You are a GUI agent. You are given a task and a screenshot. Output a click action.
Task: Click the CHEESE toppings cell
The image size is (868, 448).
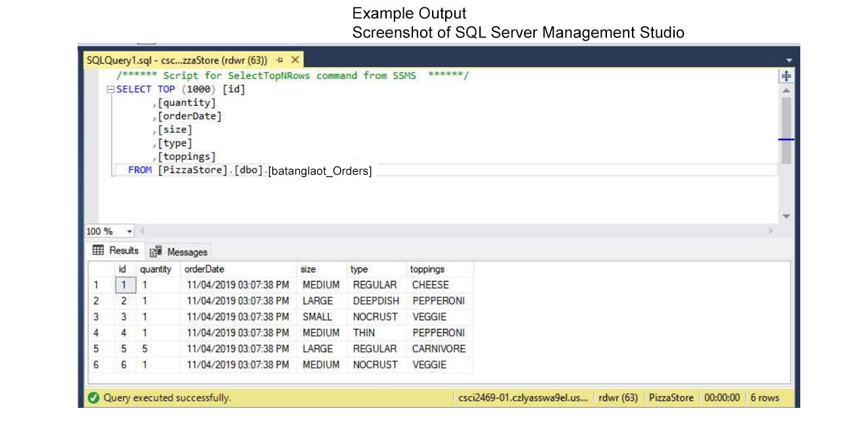439,285
